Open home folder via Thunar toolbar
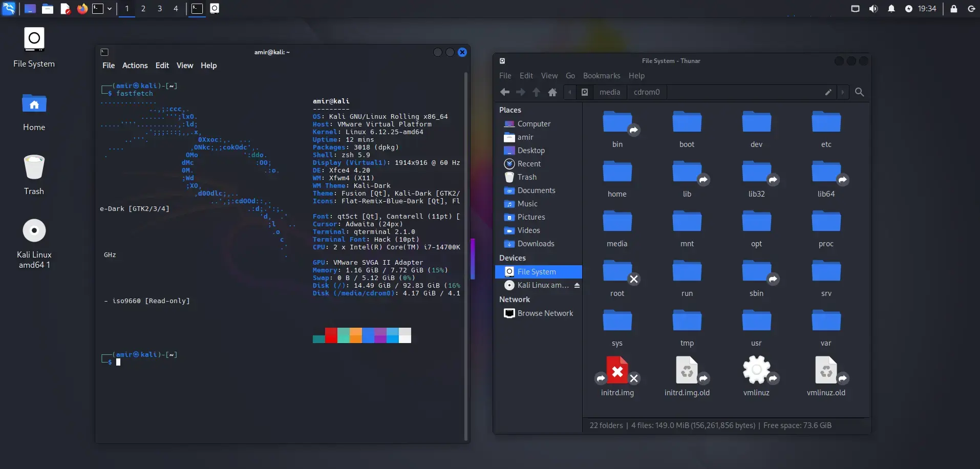The height and width of the screenshot is (469, 980). tap(552, 92)
